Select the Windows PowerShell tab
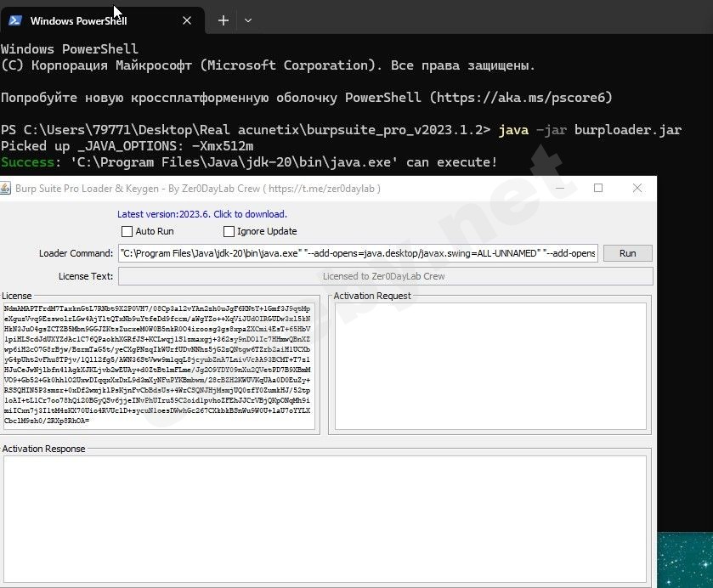Image resolution: width=713 pixels, height=588 pixels. 102,20
